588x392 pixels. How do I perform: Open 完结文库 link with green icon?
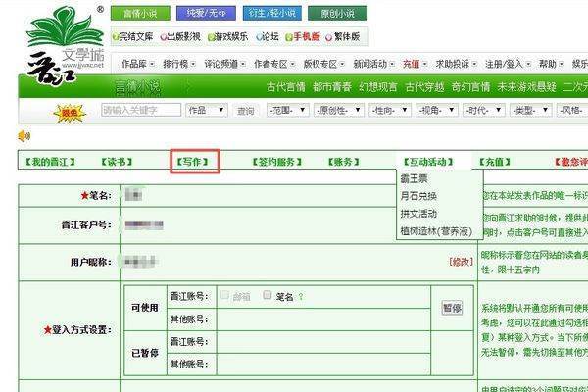pyautogui.click(x=132, y=37)
